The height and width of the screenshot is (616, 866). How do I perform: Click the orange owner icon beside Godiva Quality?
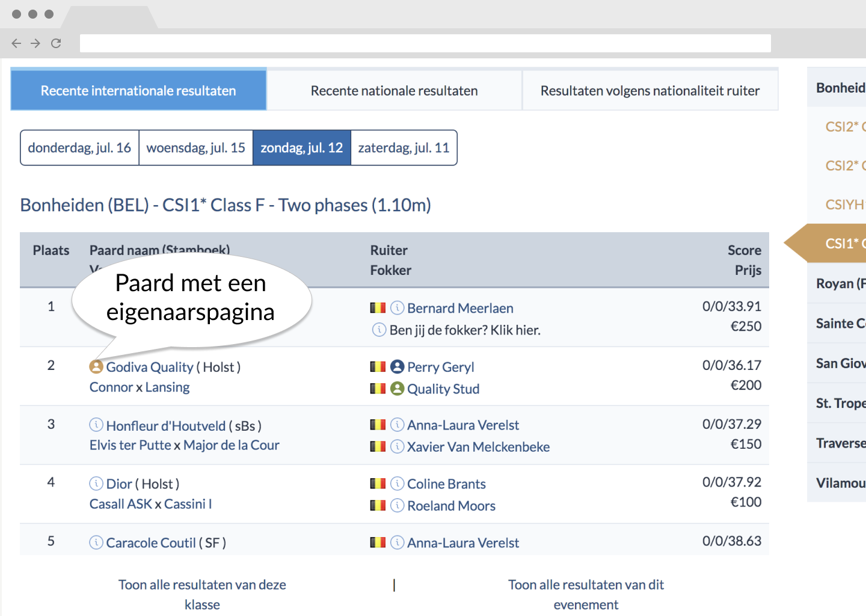tap(96, 366)
